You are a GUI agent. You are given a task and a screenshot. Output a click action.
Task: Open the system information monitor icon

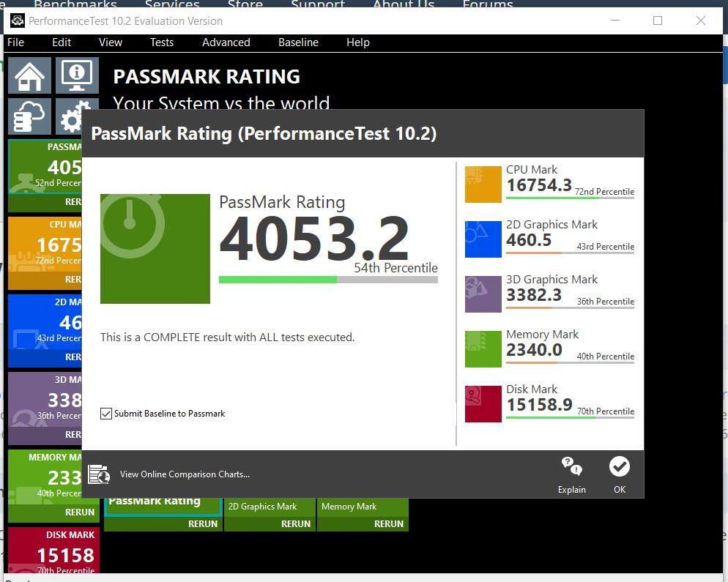pos(77,75)
